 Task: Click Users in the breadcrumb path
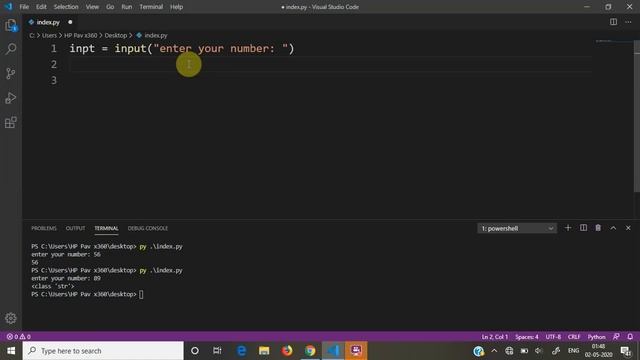[x=49, y=36]
